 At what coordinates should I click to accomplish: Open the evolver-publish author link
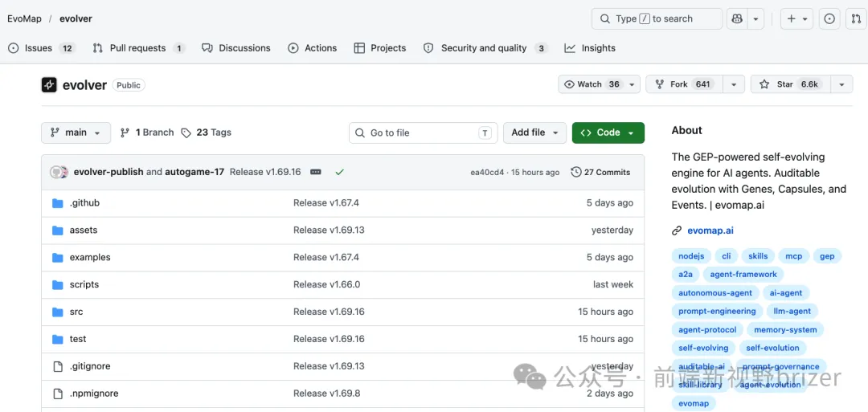point(108,172)
